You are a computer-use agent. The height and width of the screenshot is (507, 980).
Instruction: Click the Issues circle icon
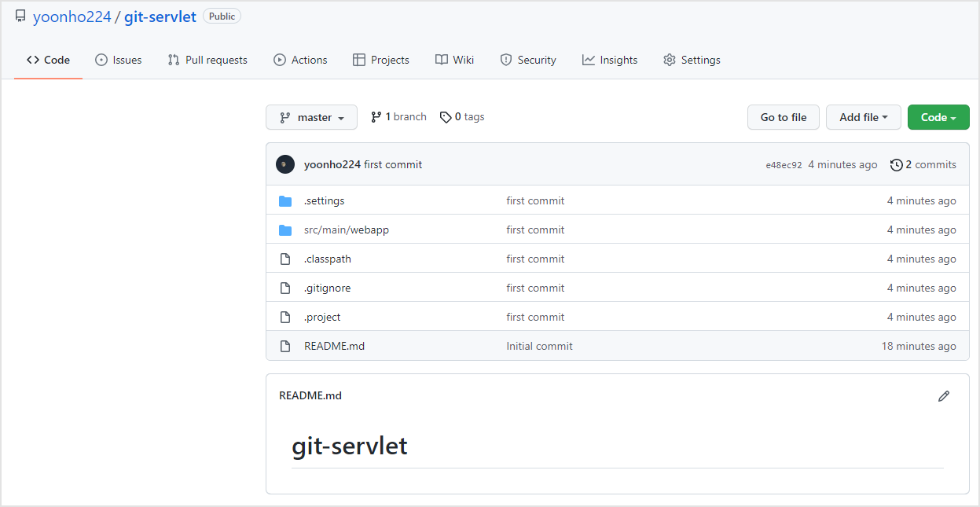coord(101,60)
